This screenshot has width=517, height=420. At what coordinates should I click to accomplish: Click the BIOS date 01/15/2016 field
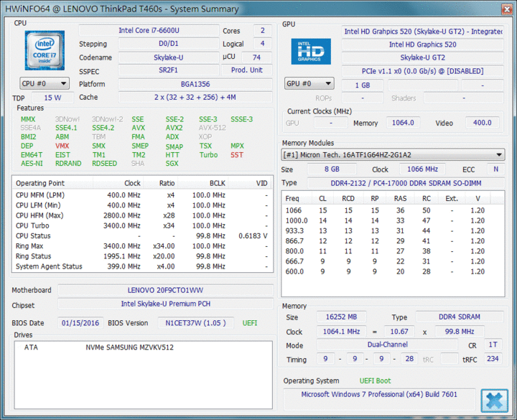click(80, 323)
